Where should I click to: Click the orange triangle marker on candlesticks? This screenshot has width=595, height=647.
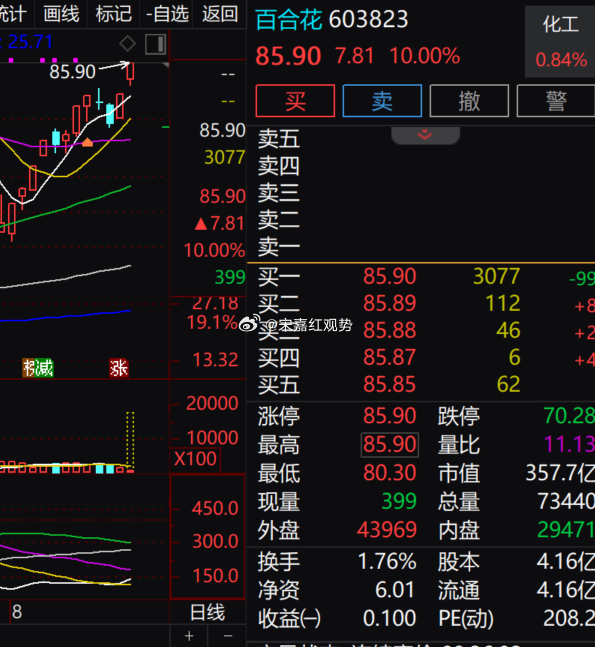click(x=87, y=142)
